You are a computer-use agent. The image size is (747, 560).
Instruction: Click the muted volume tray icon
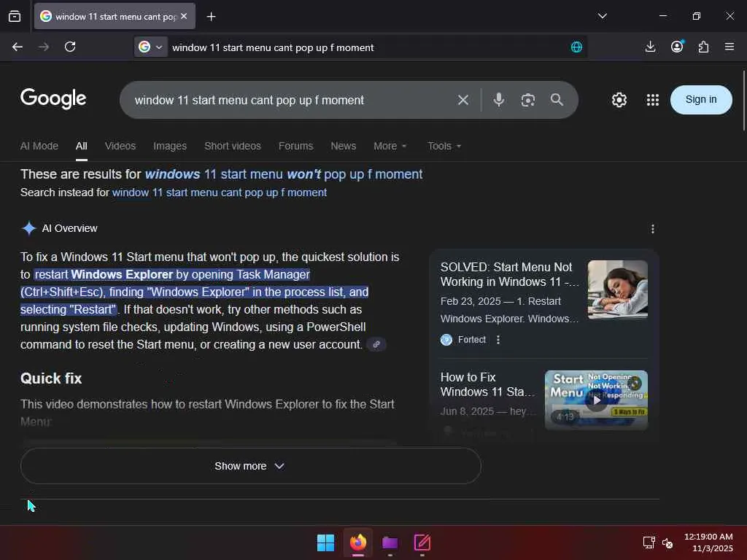[667, 542]
